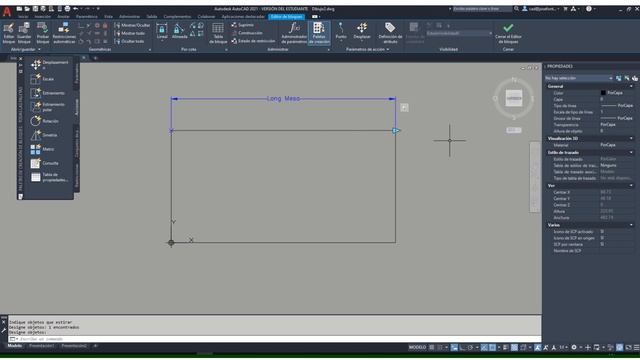The height and width of the screenshot is (360, 640).
Task: Choose the Estiramiento polar action
Action: coord(47,107)
